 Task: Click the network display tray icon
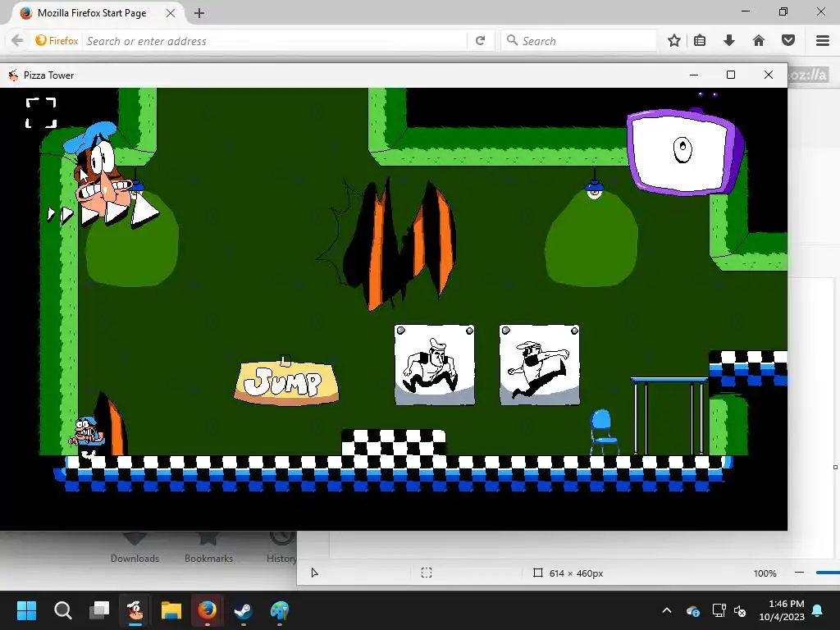click(719, 610)
